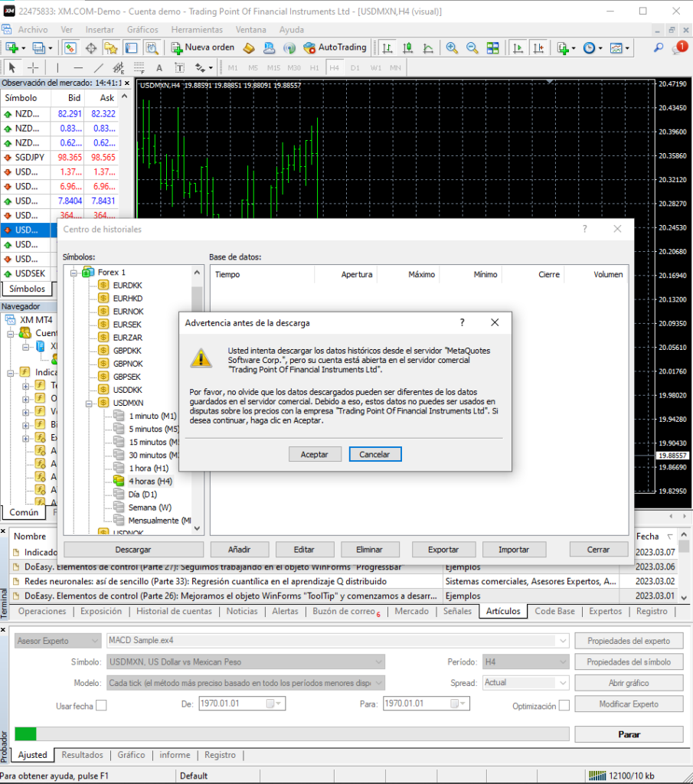The image size is (693, 784).
Task: Select the equidistant channel tool
Action: coord(119,67)
